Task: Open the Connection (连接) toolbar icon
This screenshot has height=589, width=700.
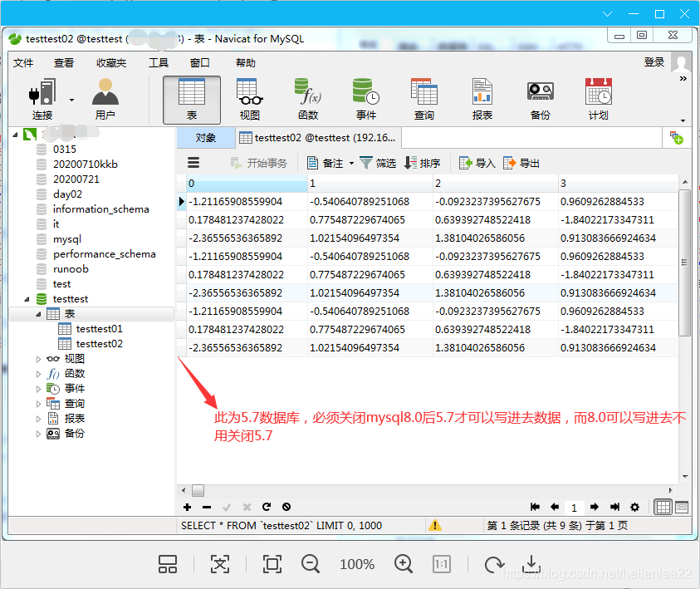Action: pos(42,99)
